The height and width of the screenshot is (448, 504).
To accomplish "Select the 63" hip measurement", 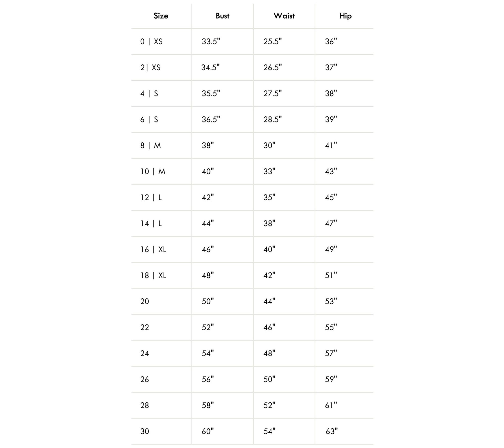I will pos(331,431).
